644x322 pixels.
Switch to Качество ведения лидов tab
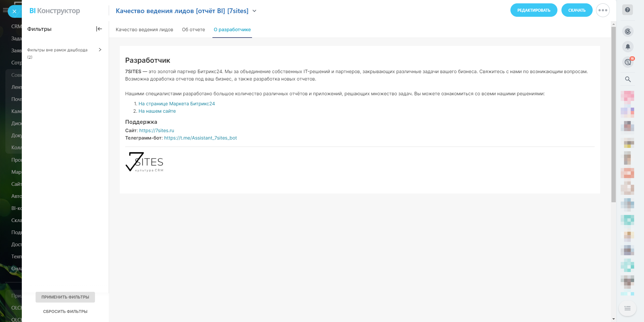click(x=144, y=30)
